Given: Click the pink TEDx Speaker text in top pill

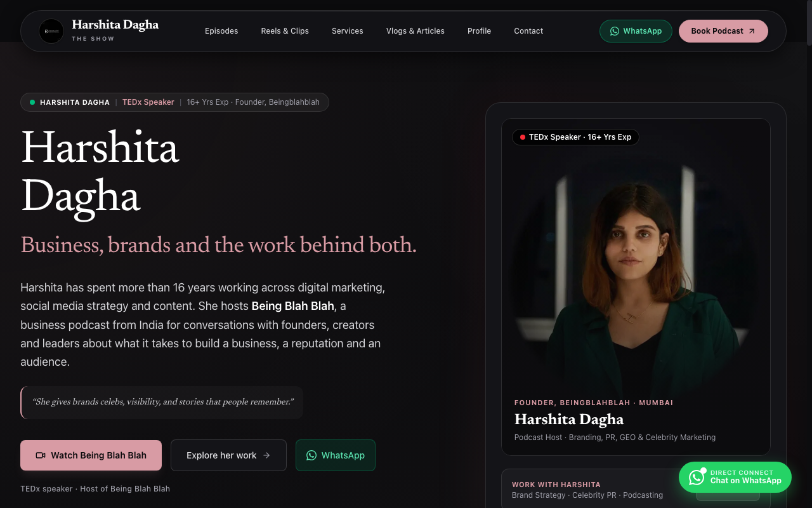Looking at the screenshot, I should click(148, 102).
